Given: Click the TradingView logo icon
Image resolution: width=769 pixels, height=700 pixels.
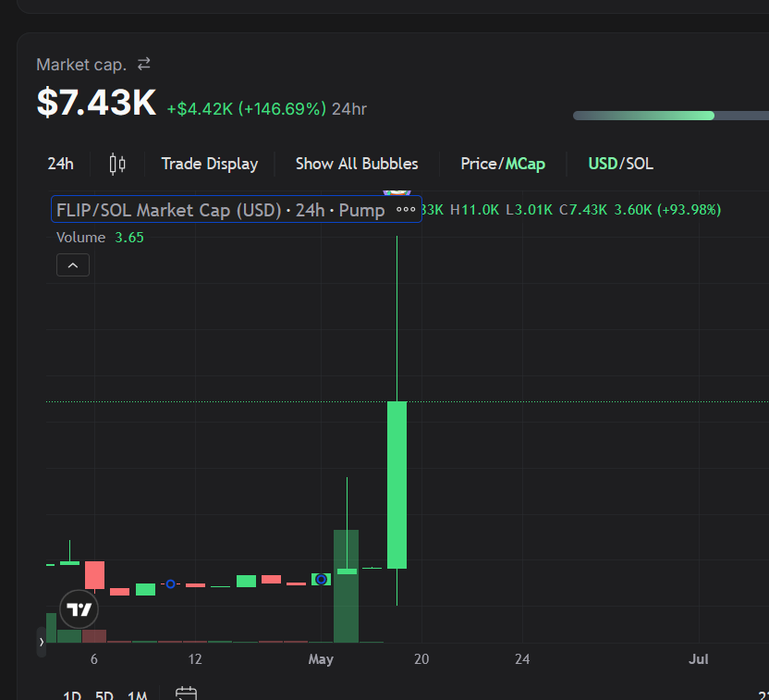Looking at the screenshot, I should tap(79, 609).
